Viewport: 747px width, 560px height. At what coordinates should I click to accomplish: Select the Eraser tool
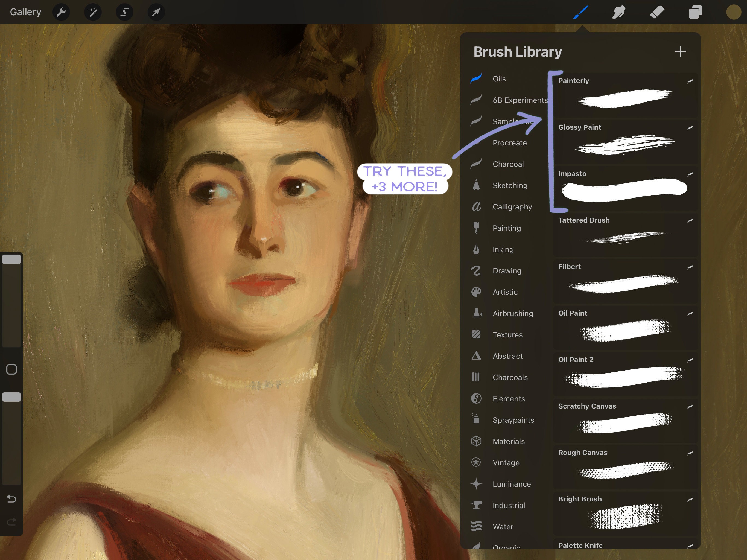click(657, 12)
